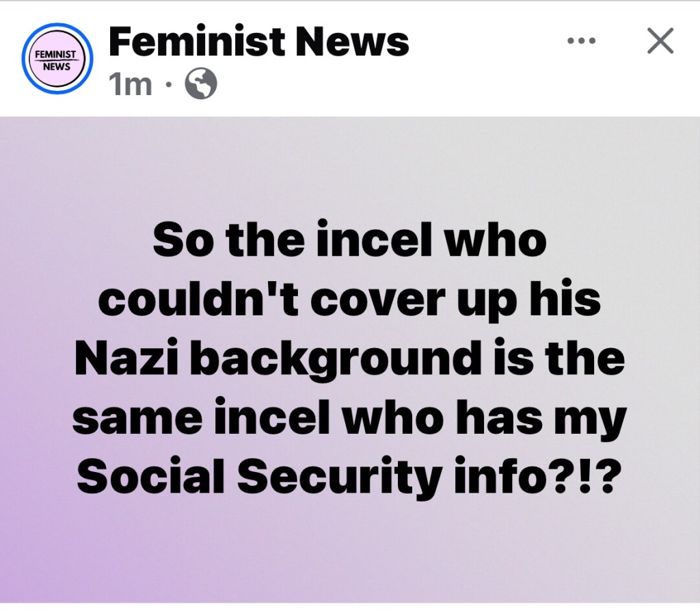The height and width of the screenshot is (615, 700).
Task: Click the line "Social Security info?!?"
Action: (x=349, y=477)
